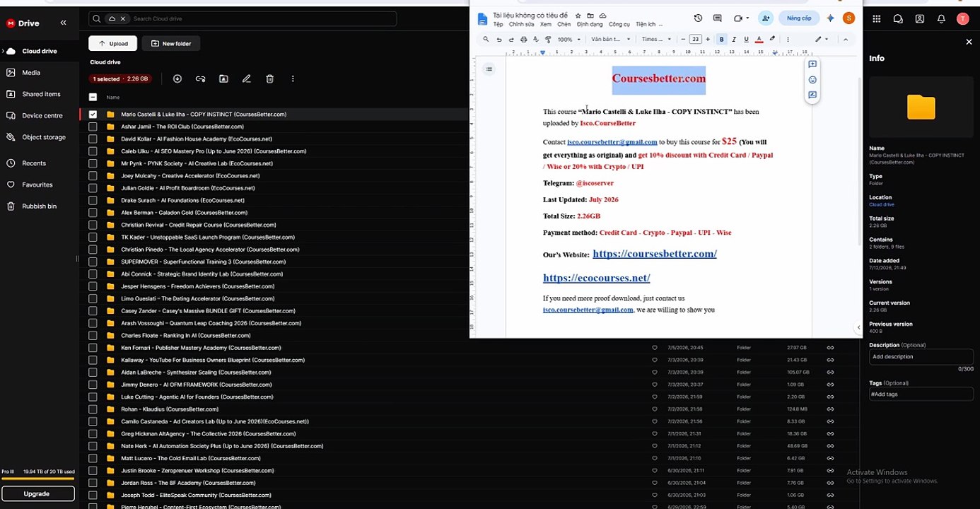980x509 pixels.
Task: Undo last action in Docs
Action: click(x=499, y=40)
